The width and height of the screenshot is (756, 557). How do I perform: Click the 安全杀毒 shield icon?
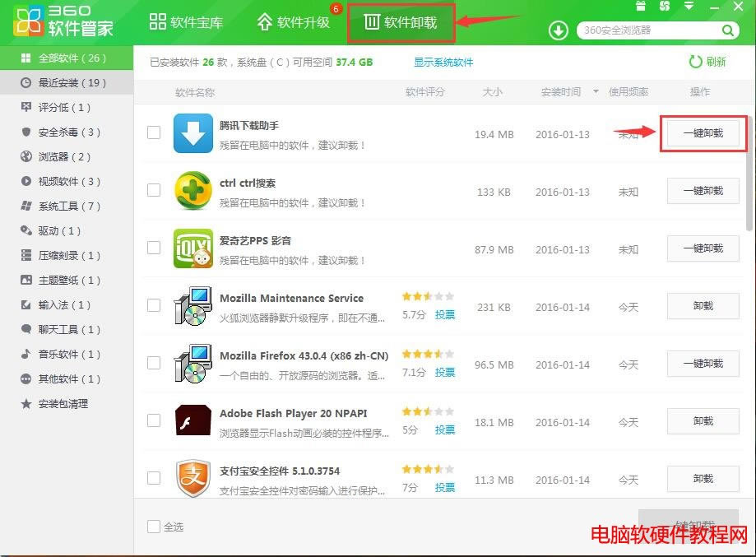(x=26, y=132)
